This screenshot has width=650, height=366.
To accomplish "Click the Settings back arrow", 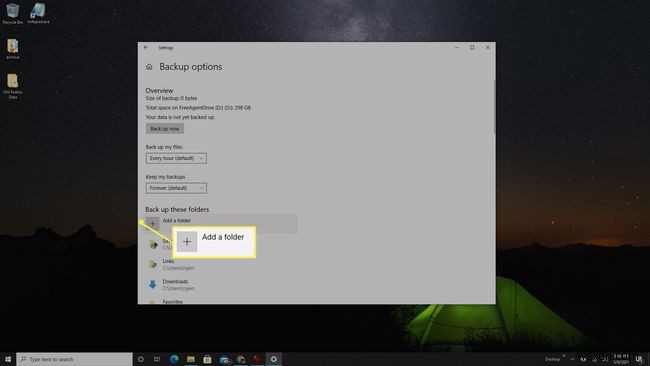I will tap(146, 48).
